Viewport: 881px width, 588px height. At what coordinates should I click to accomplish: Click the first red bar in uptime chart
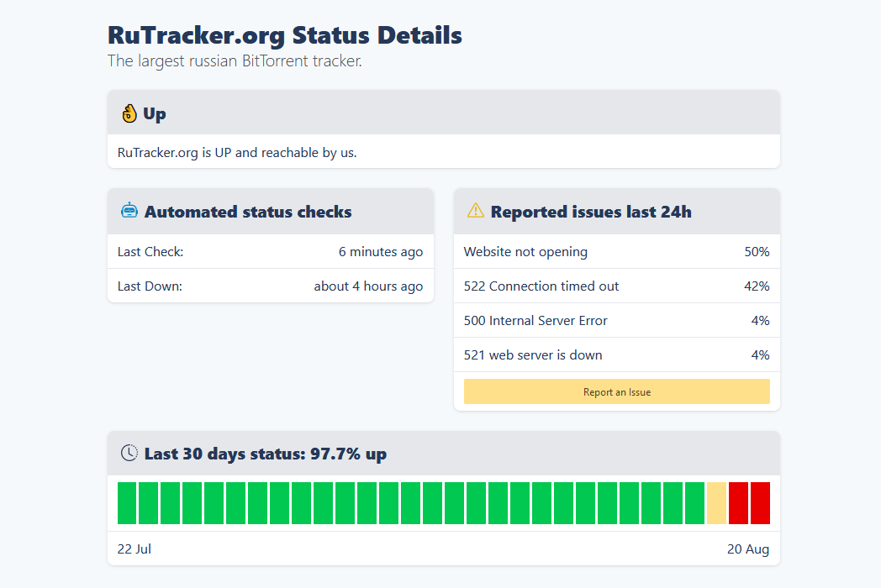(738, 503)
